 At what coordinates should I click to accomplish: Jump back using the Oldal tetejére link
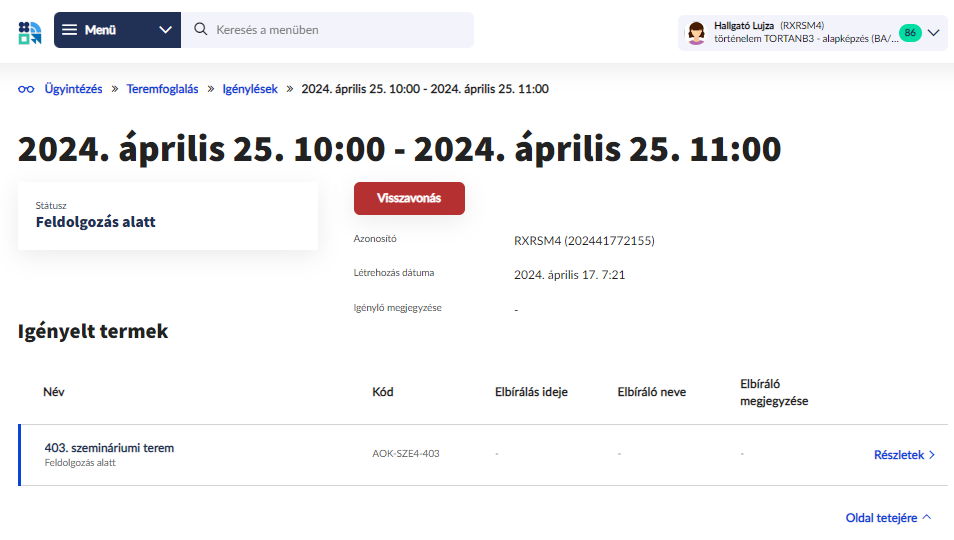point(881,517)
